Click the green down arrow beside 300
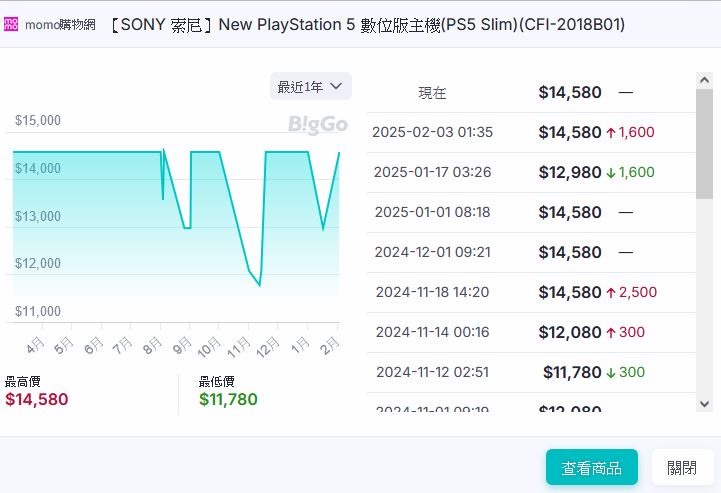The height and width of the screenshot is (493, 721). point(611,373)
